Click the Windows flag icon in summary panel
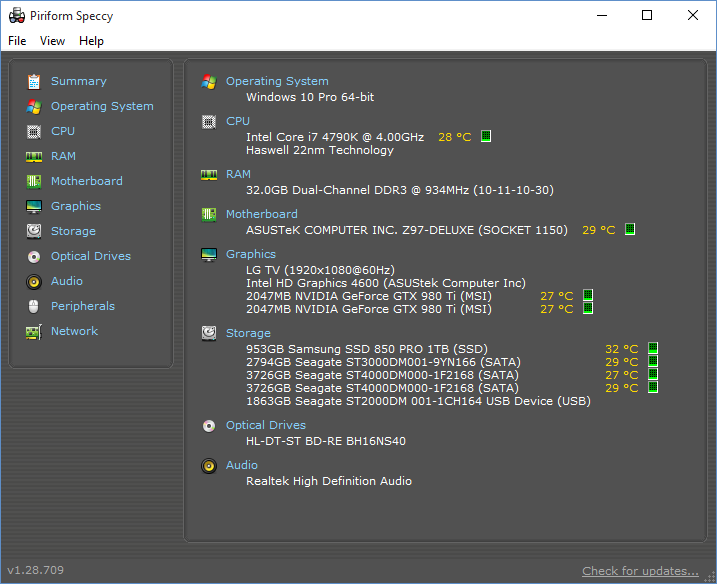The height and width of the screenshot is (584, 717). pyautogui.click(x=209, y=82)
